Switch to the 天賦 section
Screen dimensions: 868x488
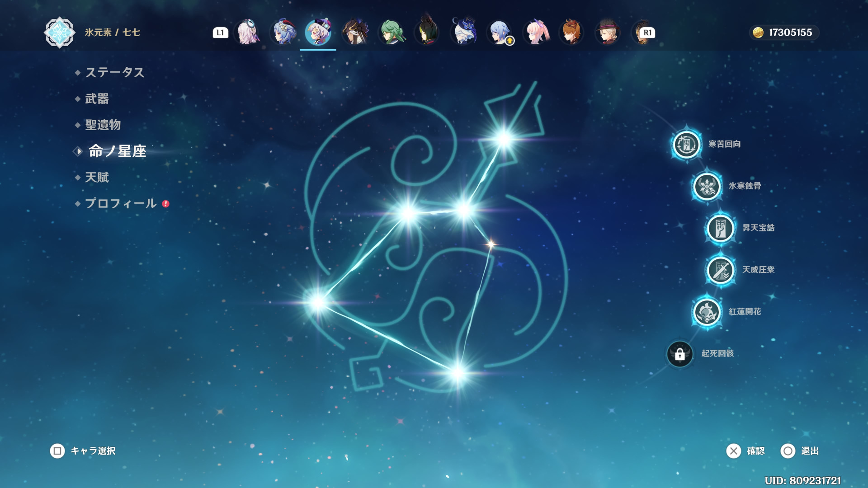[x=97, y=177]
